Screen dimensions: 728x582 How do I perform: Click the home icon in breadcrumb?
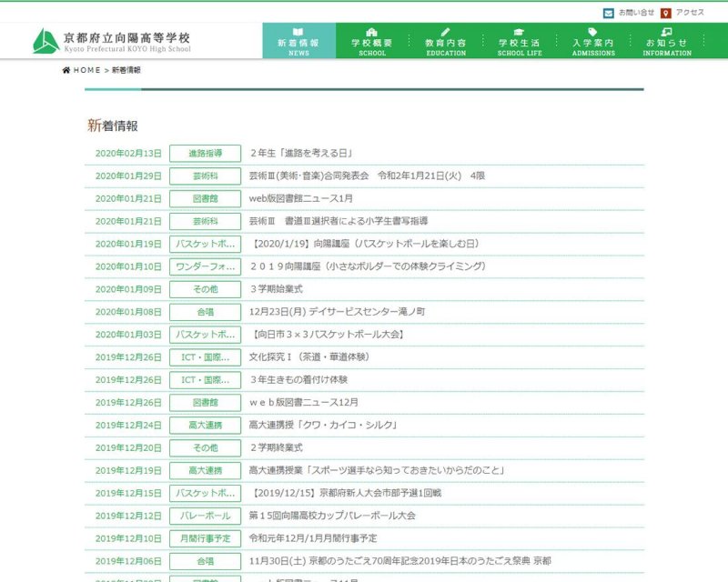[x=66, y=70]
